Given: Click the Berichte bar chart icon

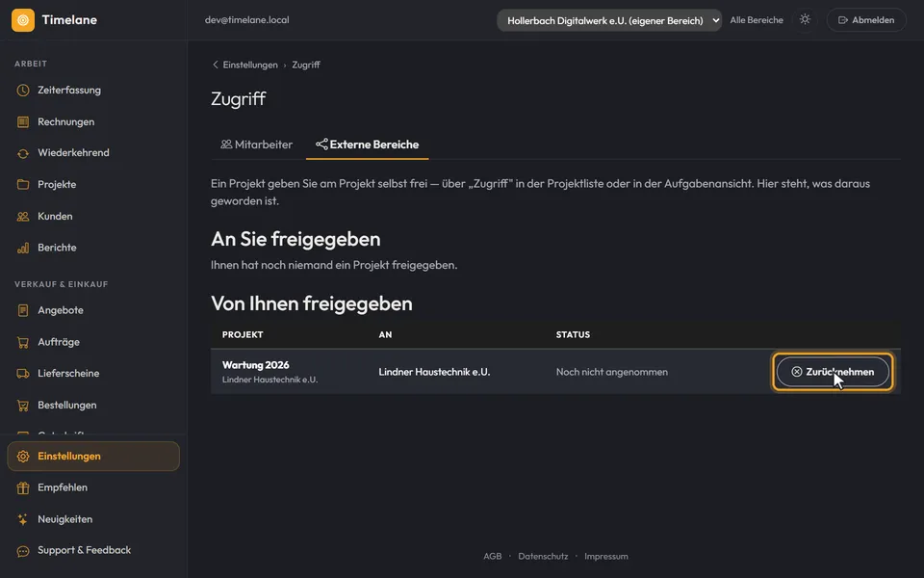Looking at the screenshot, I should [x=23, y=248].
